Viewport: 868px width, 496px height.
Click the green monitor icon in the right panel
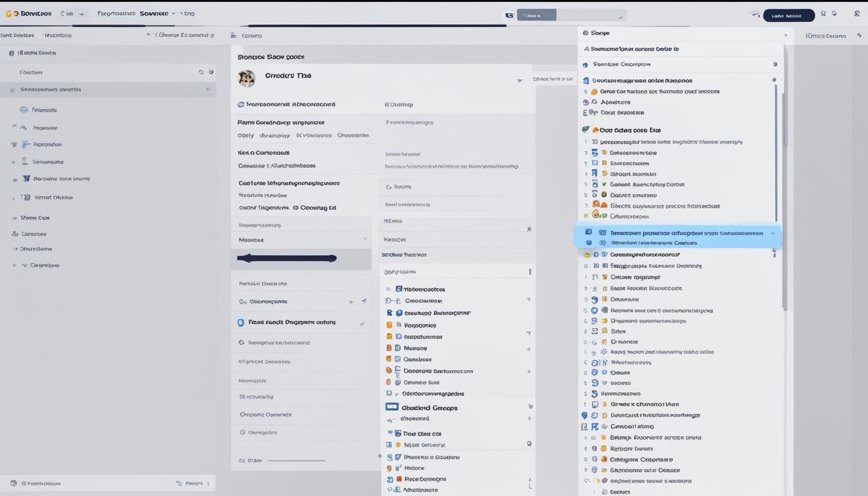point(584,130)
